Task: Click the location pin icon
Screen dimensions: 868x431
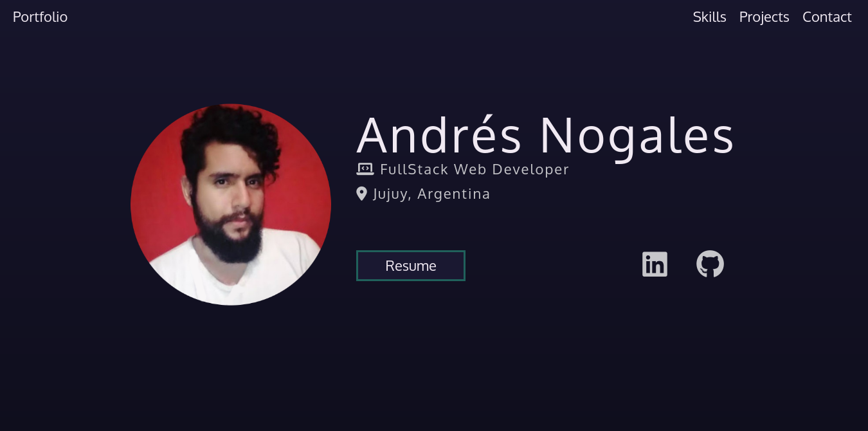Action: point(361,194)
